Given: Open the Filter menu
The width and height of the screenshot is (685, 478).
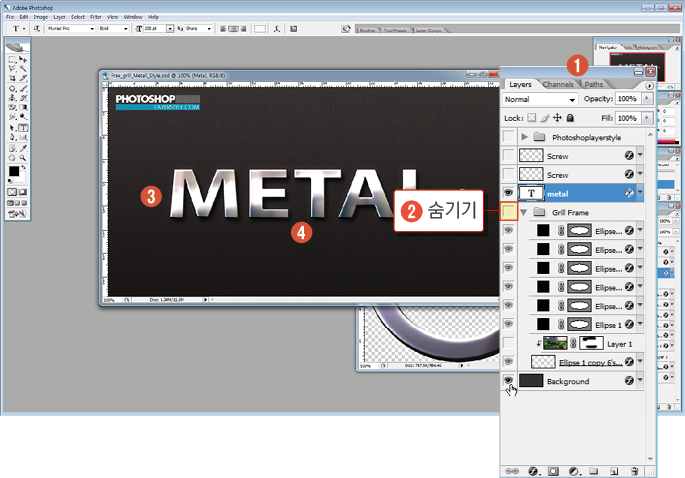Looking at the screenshot, I should pyautogui.click(x=96, y=17).
